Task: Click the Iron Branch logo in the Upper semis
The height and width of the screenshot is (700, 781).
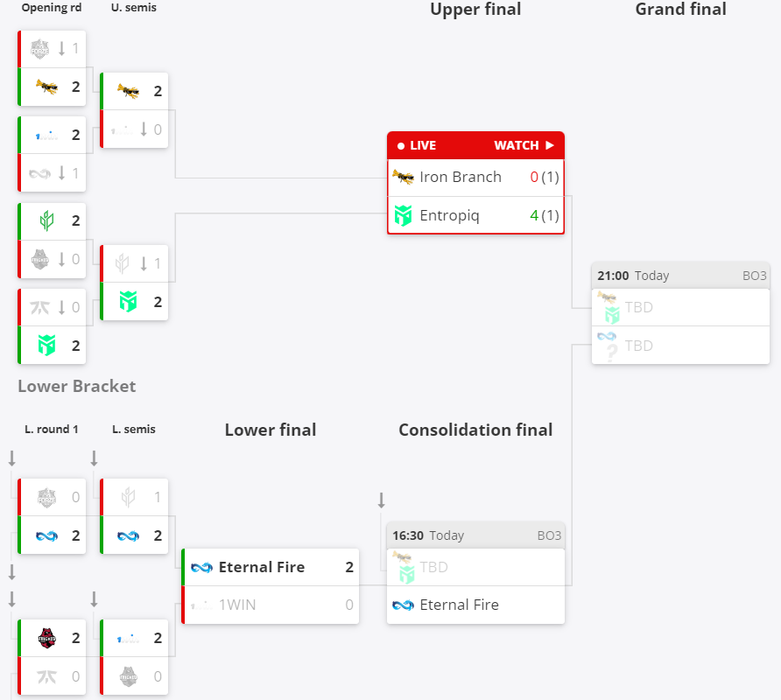Action: point(129,91)
